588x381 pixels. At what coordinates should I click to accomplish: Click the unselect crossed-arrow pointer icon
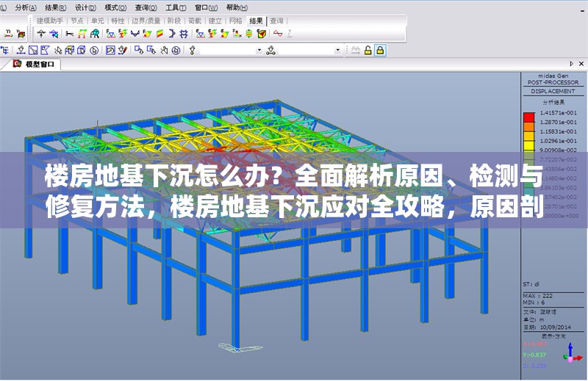(164, 50)
